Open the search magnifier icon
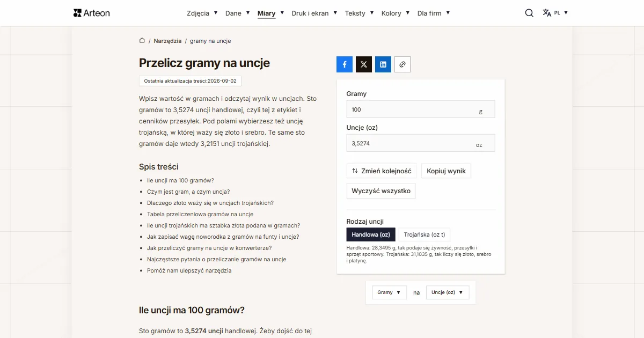Screen dimensions: 644x338 coord(529,13)
